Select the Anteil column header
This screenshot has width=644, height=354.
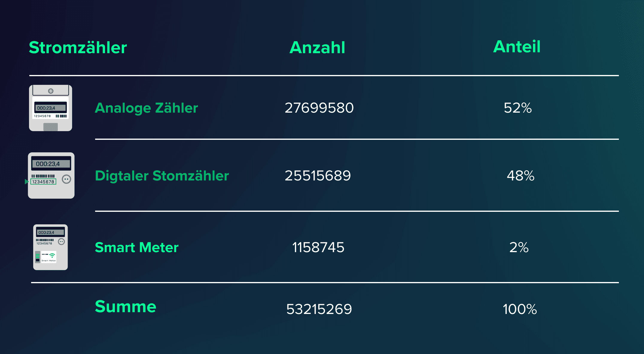[x=517, y=47]
